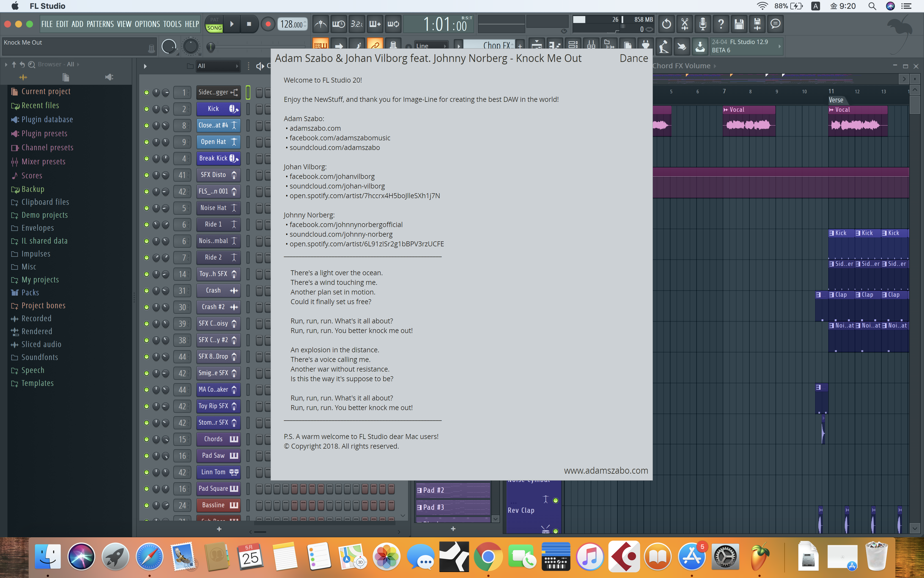Image resolution: width=924 pixels, height=578 pixels.
Task: Open the channel rack menu arrow
Action: coord(145,66)
